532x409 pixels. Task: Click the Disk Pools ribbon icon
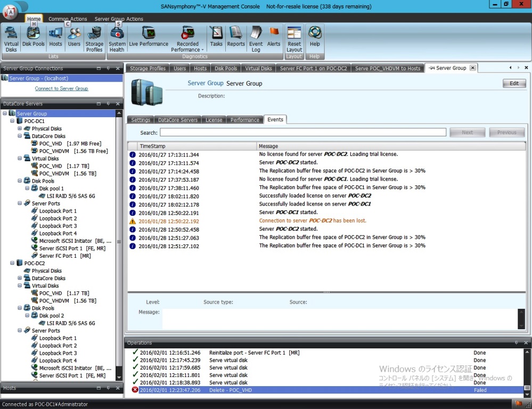(34, 38)
